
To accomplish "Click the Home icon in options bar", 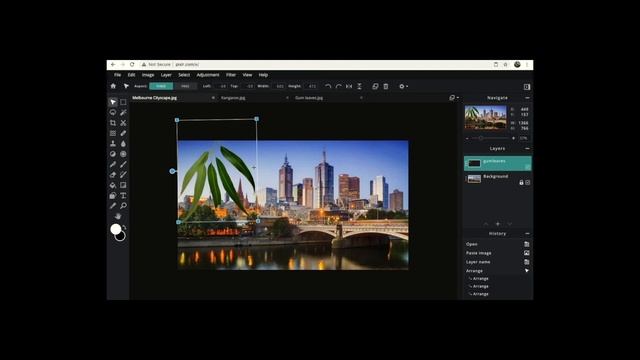I will click(113, 86).
